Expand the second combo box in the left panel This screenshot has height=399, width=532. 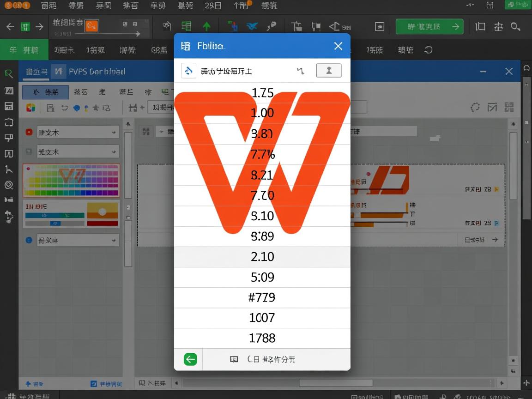(78, 151)
